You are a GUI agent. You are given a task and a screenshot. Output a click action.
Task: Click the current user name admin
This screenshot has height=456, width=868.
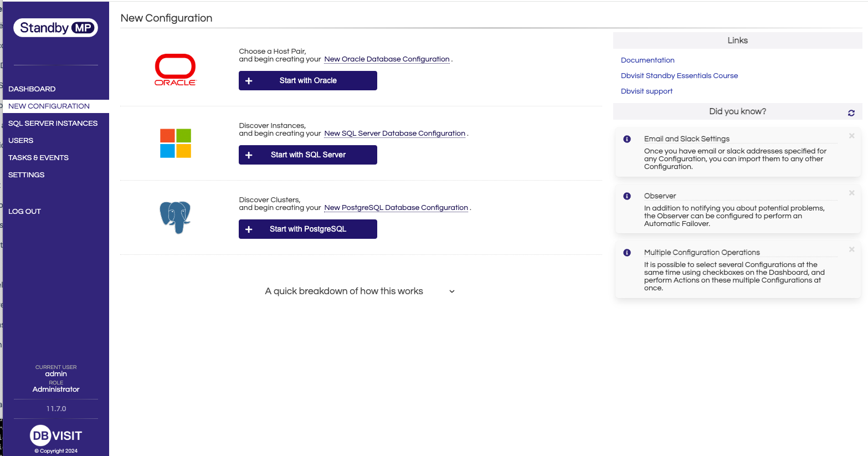pyautogui.click(x=56, y=374)
